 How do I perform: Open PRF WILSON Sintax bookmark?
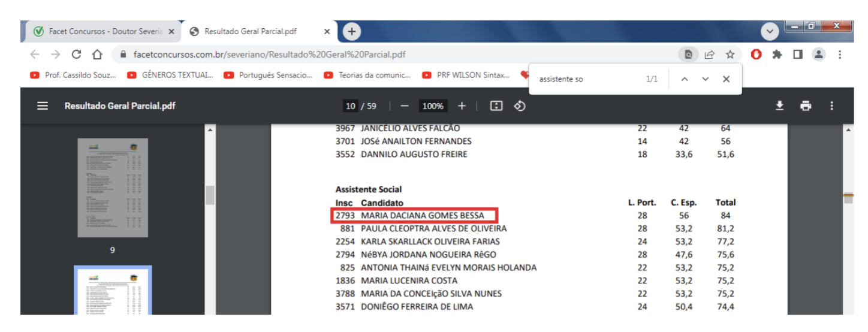(x=466, y=76)
